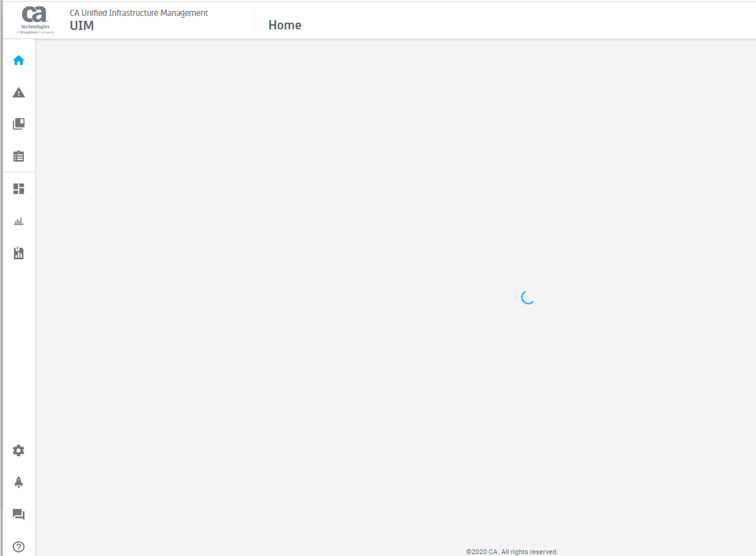Click the loading spinner in the content area
The image size is (756, 556).
(527, 298)
